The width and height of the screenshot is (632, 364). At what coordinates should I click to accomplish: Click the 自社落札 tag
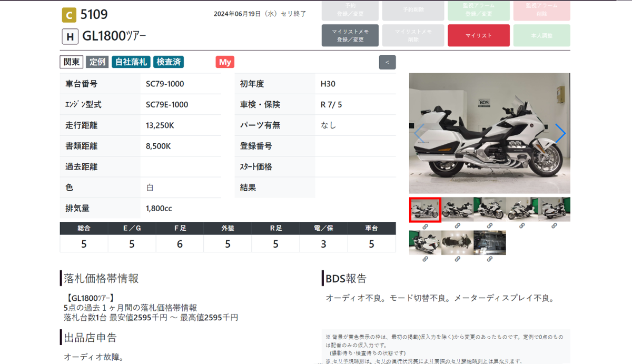[x=131, y=62]
